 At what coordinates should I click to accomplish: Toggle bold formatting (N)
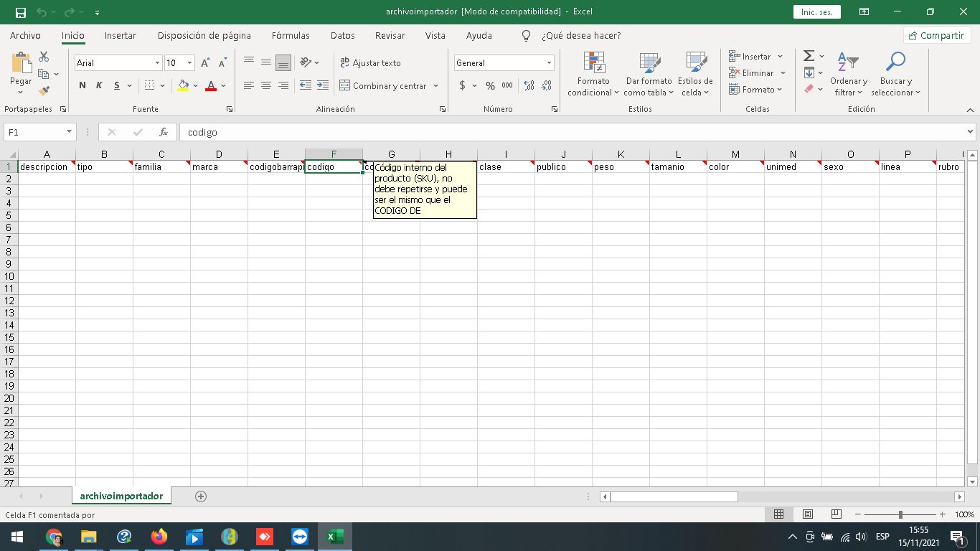(x=83, y=85)
